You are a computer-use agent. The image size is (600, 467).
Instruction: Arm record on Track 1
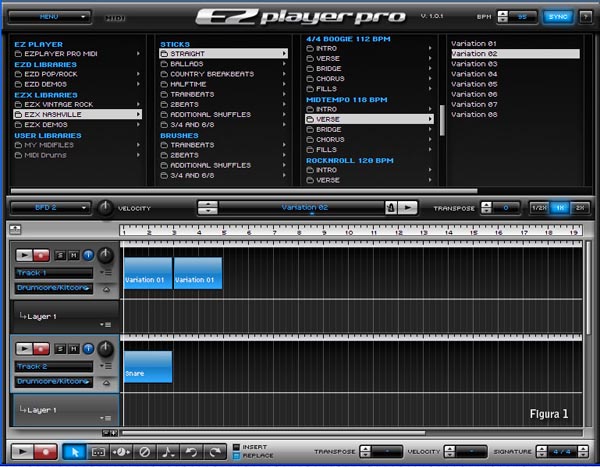41,255
